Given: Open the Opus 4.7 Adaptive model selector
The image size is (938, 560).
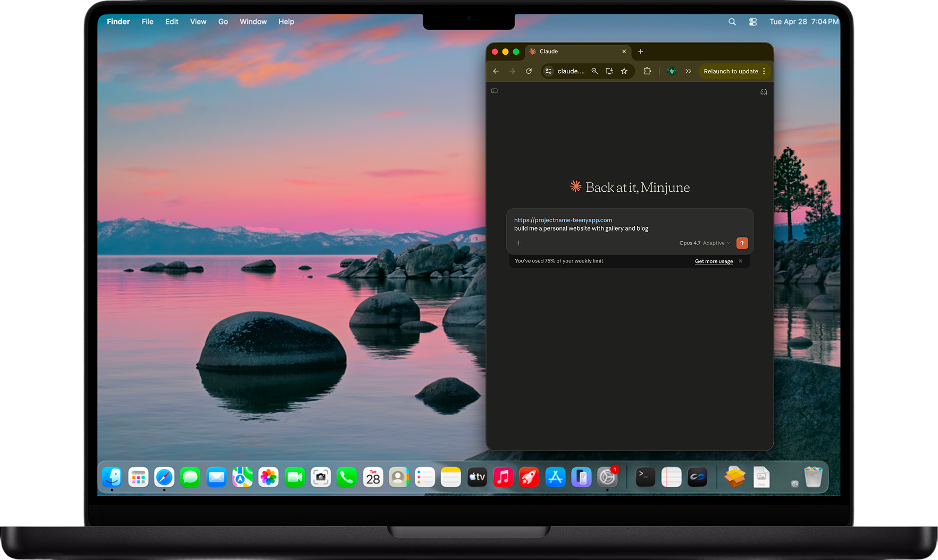Looking at the screenshot, I should pos(704,243).
